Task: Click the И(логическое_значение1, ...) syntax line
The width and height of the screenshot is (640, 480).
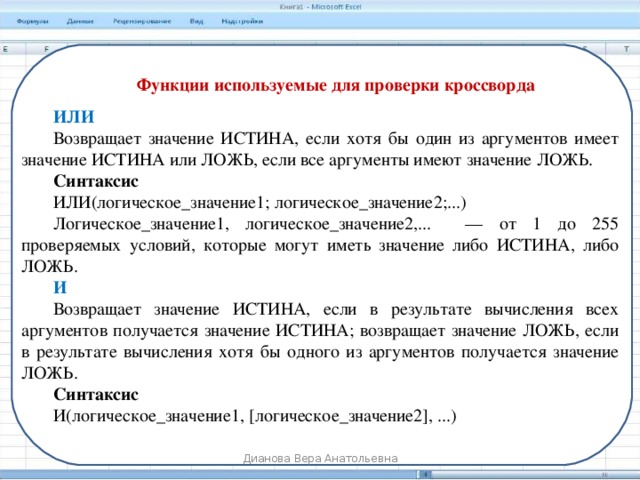Action: (255, 416)
